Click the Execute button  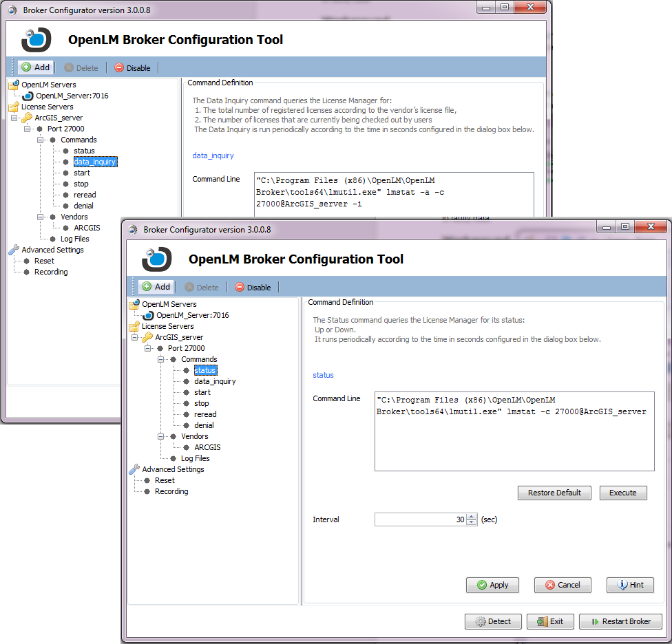[x=622, y=493]
